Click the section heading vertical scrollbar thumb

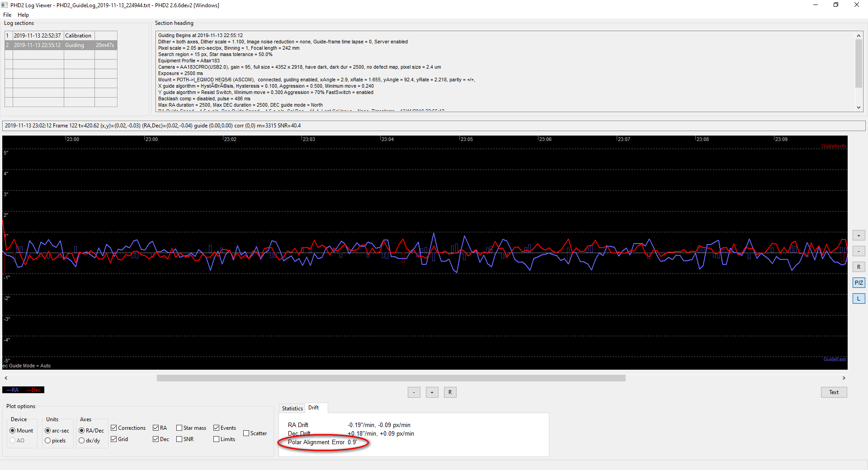[x=859, y=63]
